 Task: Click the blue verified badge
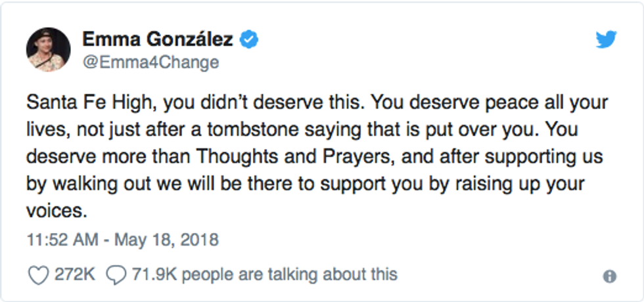(x=249, y=39)
